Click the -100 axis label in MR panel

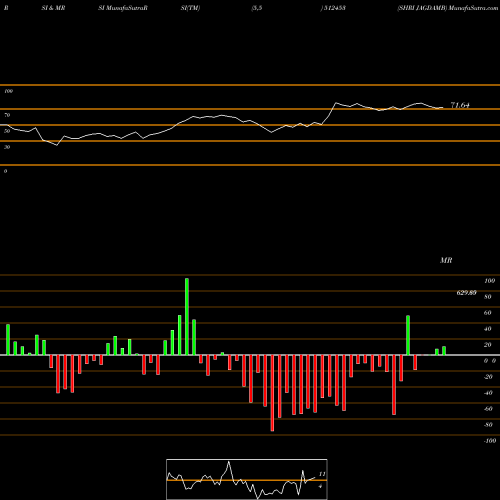click(490, 441)
